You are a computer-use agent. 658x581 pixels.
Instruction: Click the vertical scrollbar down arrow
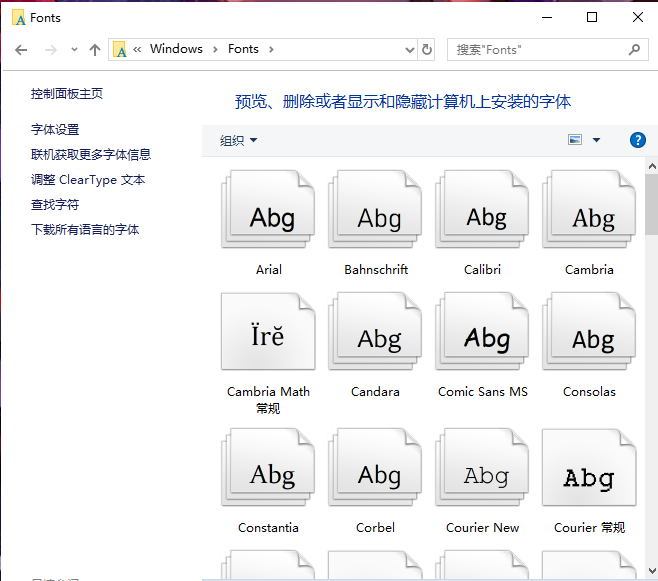(x=652, y=571)
